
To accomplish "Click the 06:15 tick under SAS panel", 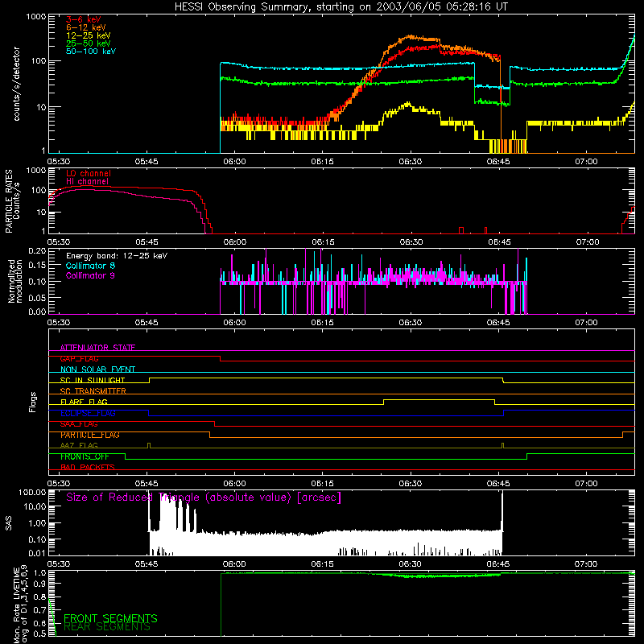I will 323,564.
